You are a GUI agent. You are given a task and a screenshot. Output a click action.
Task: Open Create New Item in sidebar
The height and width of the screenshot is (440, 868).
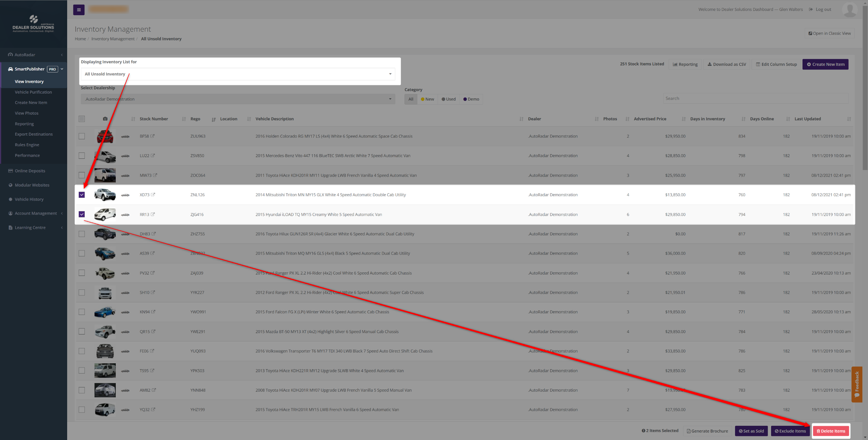coord(31,102)
